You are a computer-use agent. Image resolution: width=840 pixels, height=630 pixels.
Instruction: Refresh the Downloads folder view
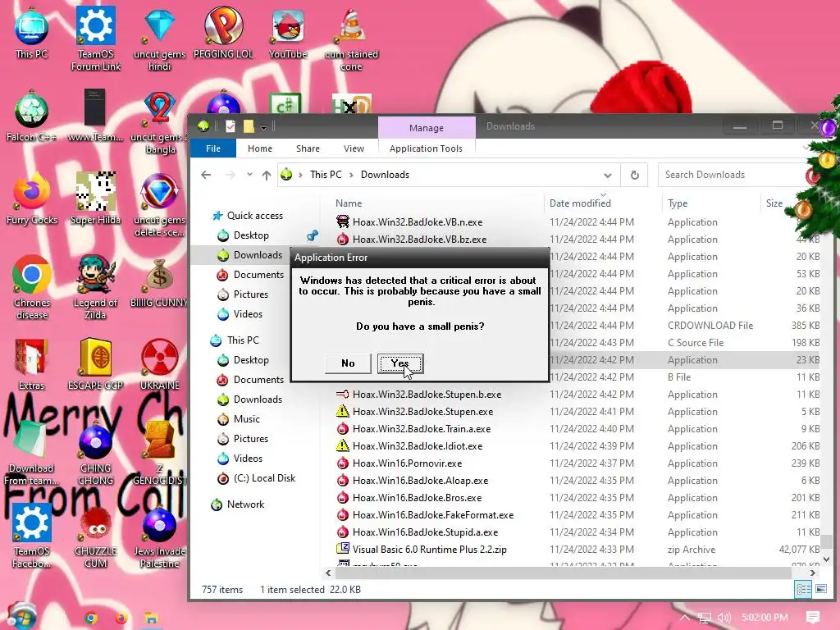(634, 175)
